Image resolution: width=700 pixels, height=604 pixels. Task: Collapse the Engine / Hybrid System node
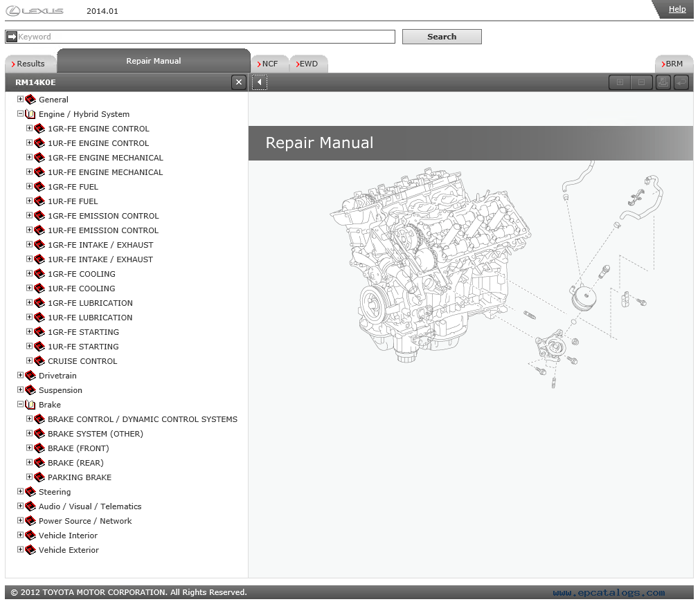click(20, 113)
